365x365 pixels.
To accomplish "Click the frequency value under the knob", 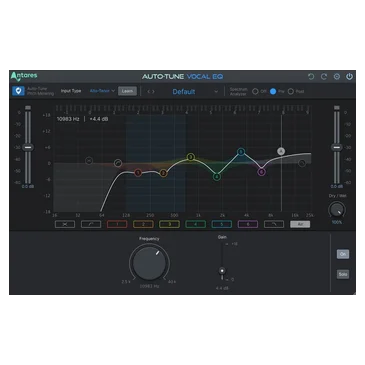I will (149, 286).
